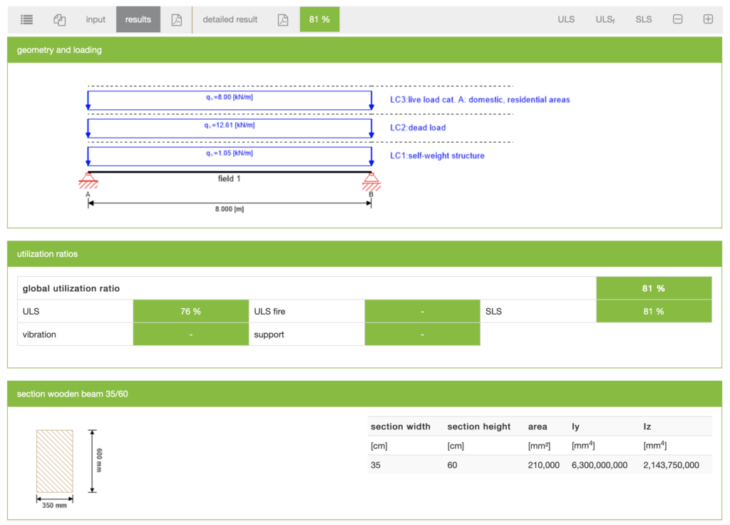The image size is (730, 525).
Task: Collapse all sections with minus icon
Action: 678,19
